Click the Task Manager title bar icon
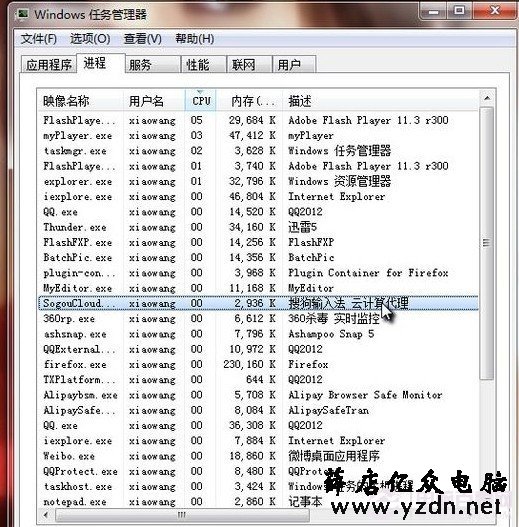Image resolution: width=519 pixels, height=527 pixels. (x=23, y=14)
